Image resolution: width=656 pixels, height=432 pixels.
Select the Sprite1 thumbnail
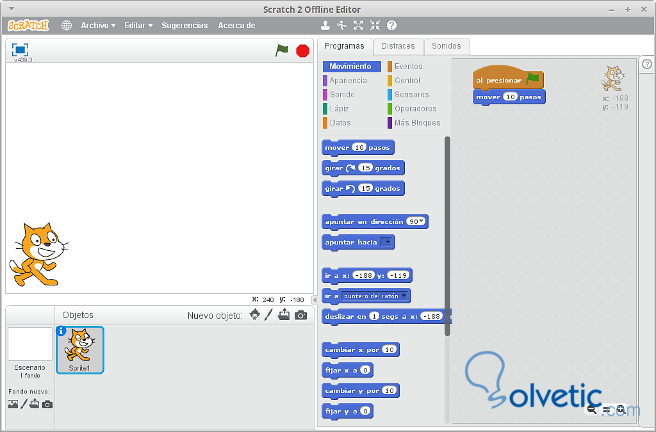click(x=80, y=350)
